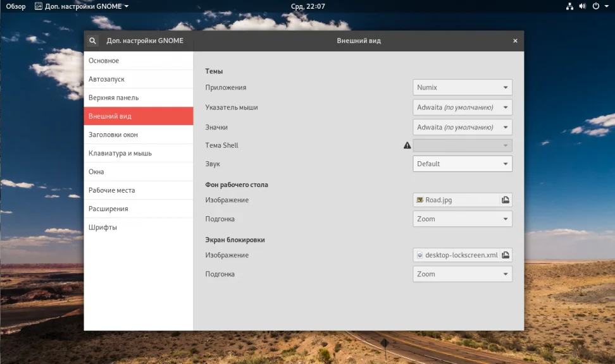Viewport: 615px width, 364px height.
Task: Open file chooser icon for Road.jpg
Action: click(x=505, y=200)
